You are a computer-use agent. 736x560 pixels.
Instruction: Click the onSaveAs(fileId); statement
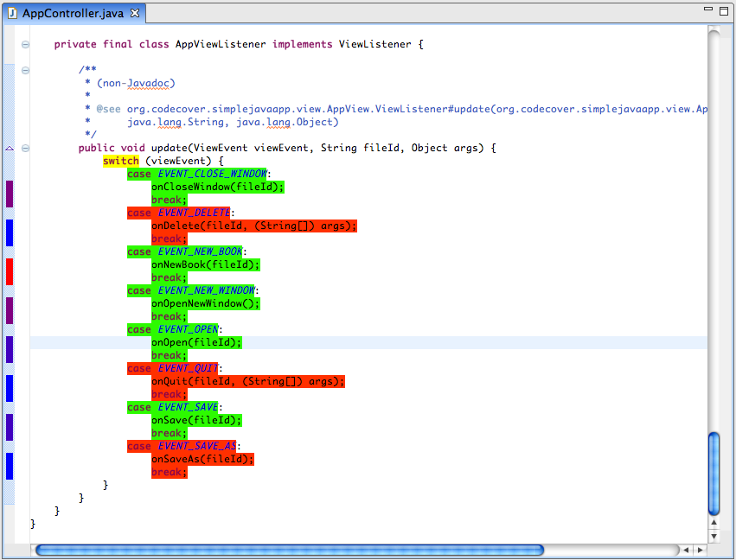[x=202, y=460]
